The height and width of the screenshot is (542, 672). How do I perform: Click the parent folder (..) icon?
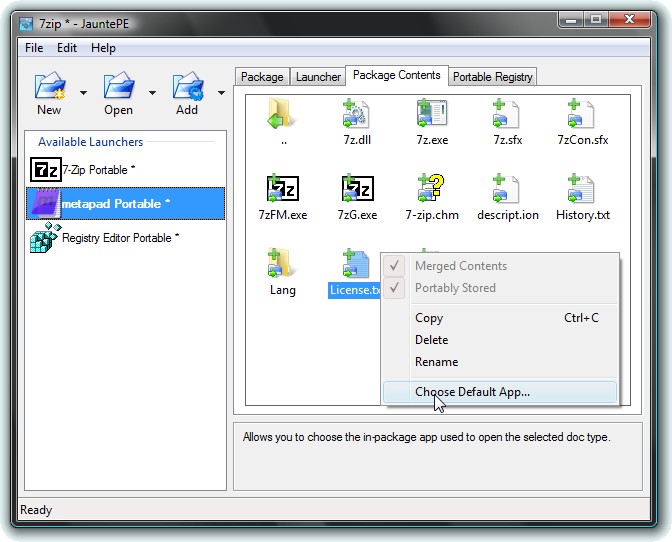point(283,114)
